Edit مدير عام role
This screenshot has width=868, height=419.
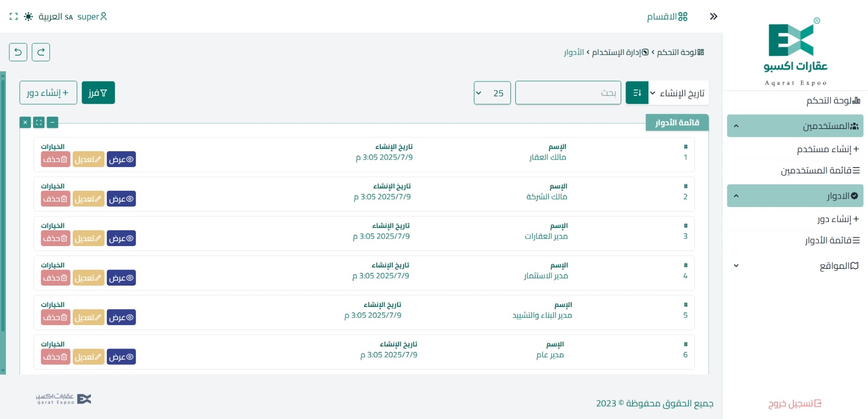point(89,357)
